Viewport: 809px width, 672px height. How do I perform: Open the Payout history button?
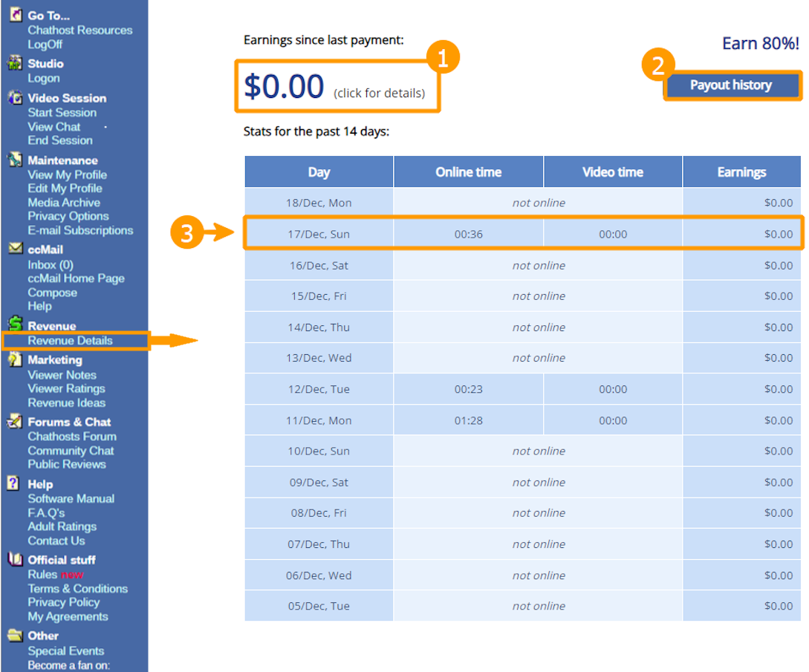coord(731,85)
